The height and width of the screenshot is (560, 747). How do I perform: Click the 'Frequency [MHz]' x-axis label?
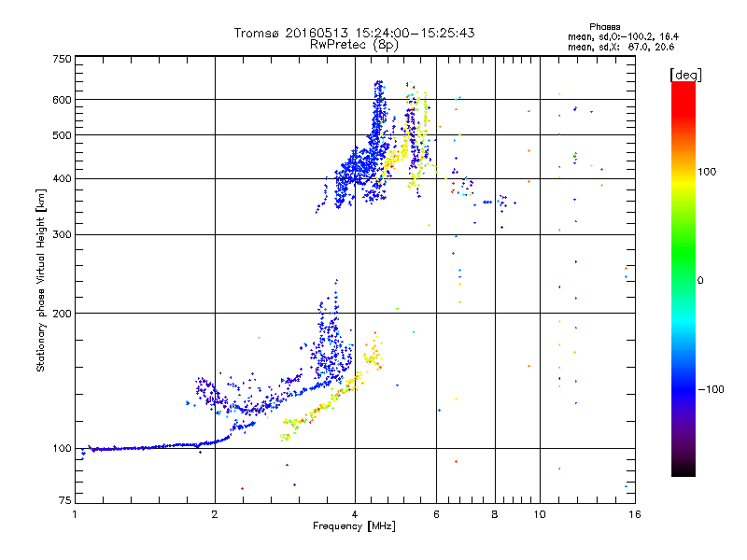[x=354, y=526]
